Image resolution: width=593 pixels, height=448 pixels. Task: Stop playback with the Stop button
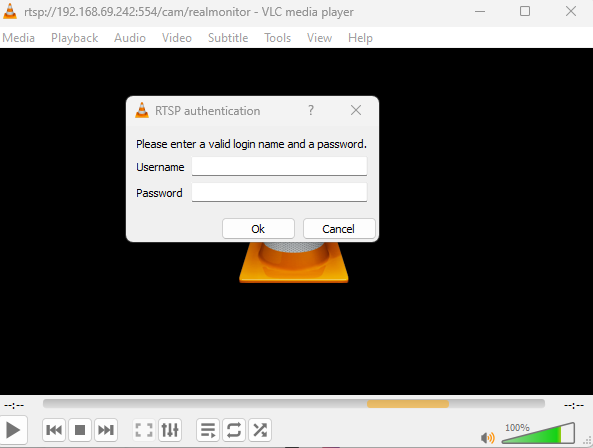tap(80, 430)
